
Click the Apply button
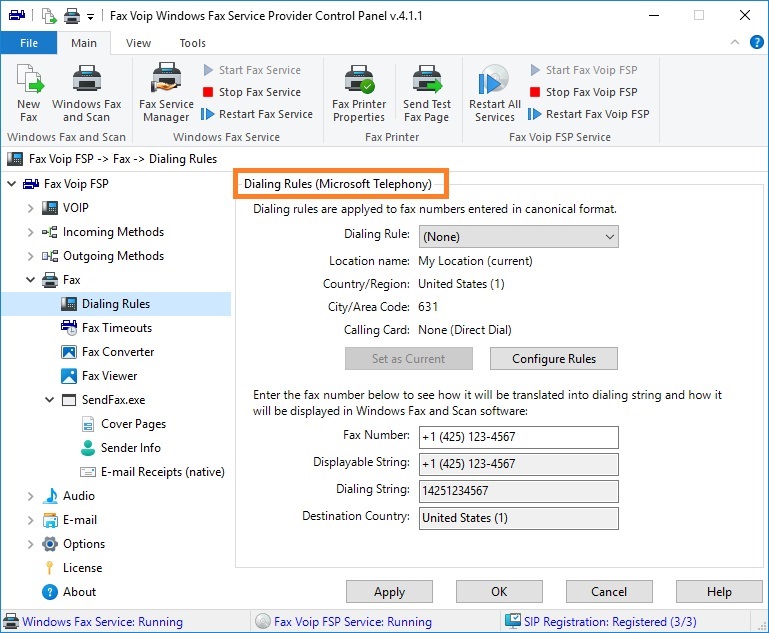[389, 592]
